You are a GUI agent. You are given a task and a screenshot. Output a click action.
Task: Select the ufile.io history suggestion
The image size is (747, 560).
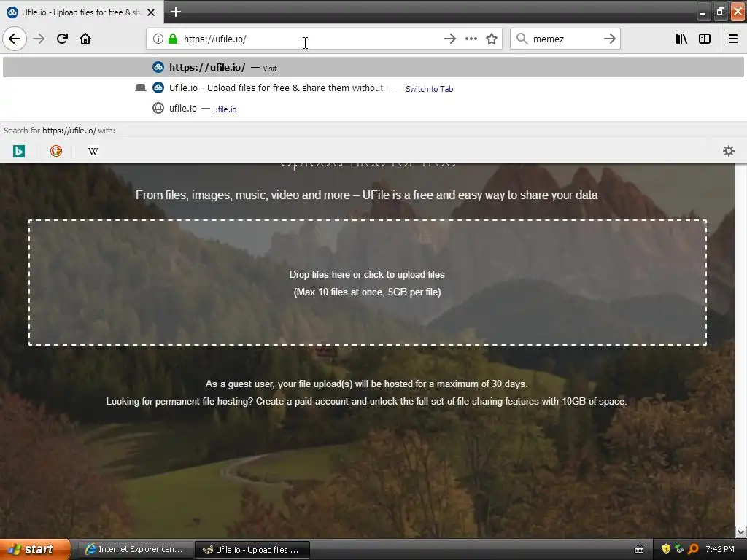pyautogui.click(x=373, y=109)
